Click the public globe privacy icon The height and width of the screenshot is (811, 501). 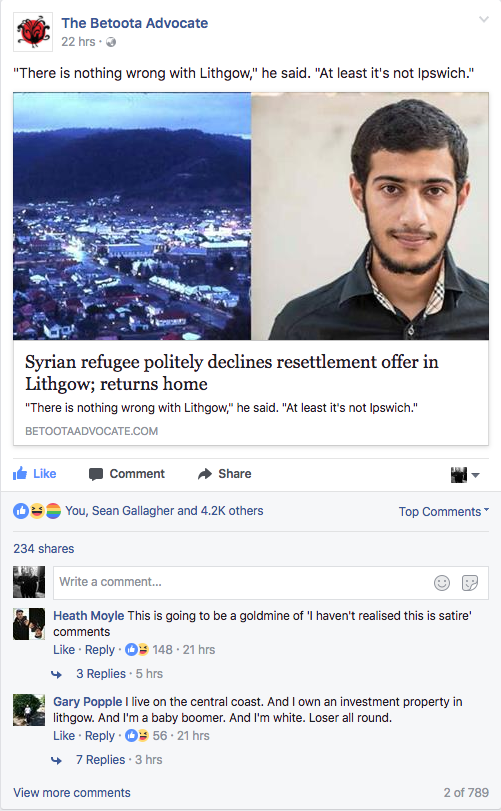[x=111, y=42]
